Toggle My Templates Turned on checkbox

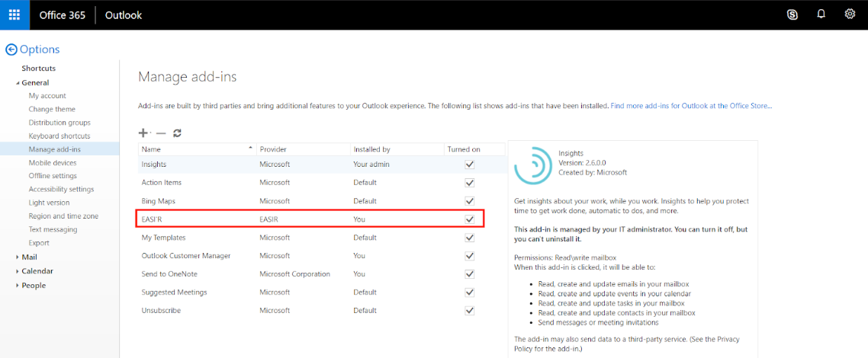point(470,238)
